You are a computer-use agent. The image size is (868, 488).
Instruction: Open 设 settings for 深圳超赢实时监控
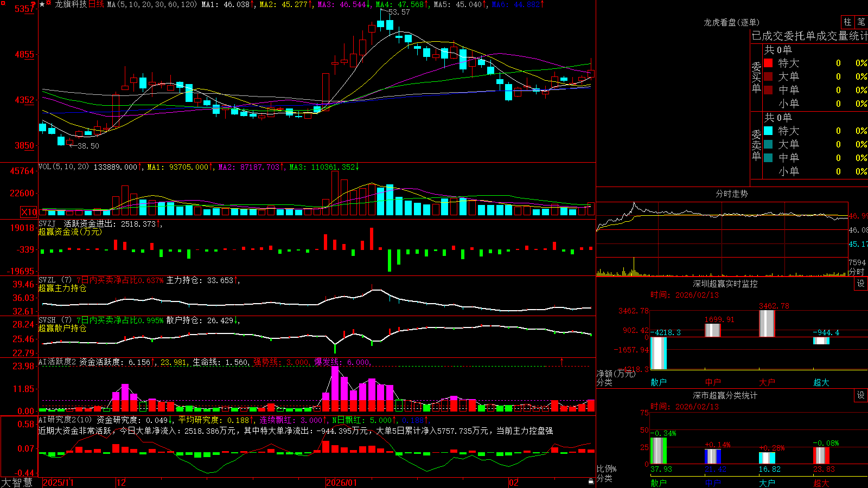click(x=860, y=284)
